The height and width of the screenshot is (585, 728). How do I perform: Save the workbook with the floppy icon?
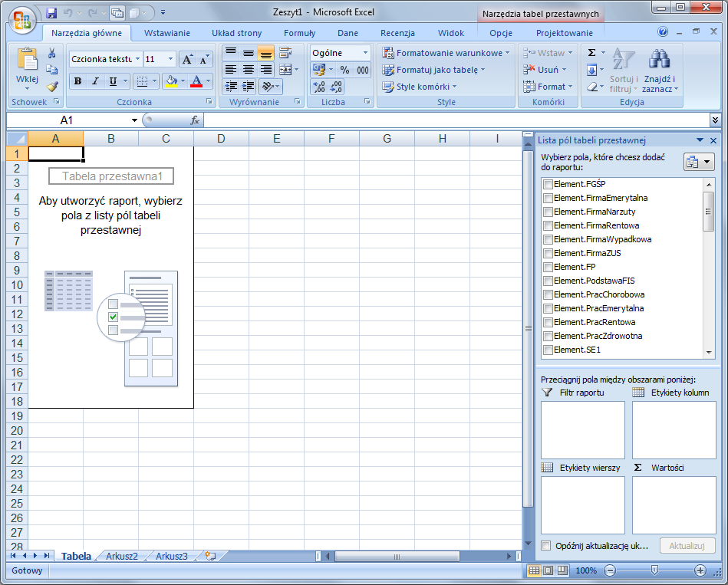point(51,12)
